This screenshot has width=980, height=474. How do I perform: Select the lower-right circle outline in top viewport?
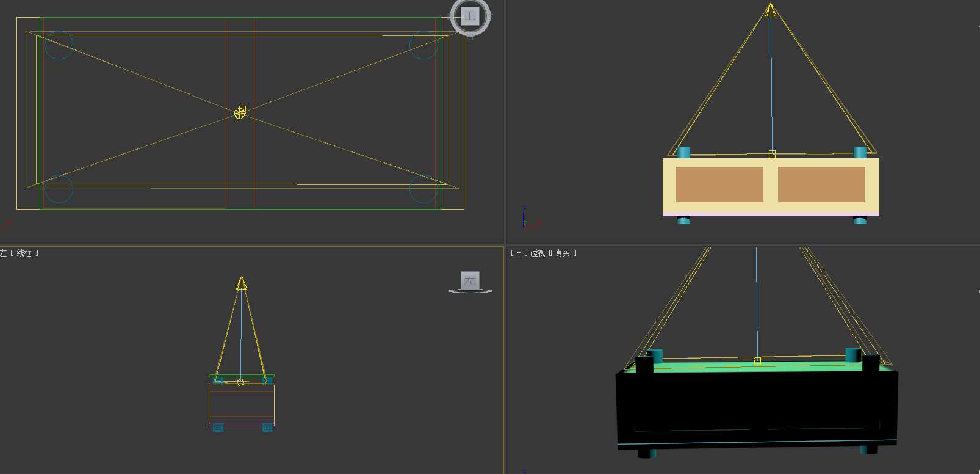(x=423, y=189)
